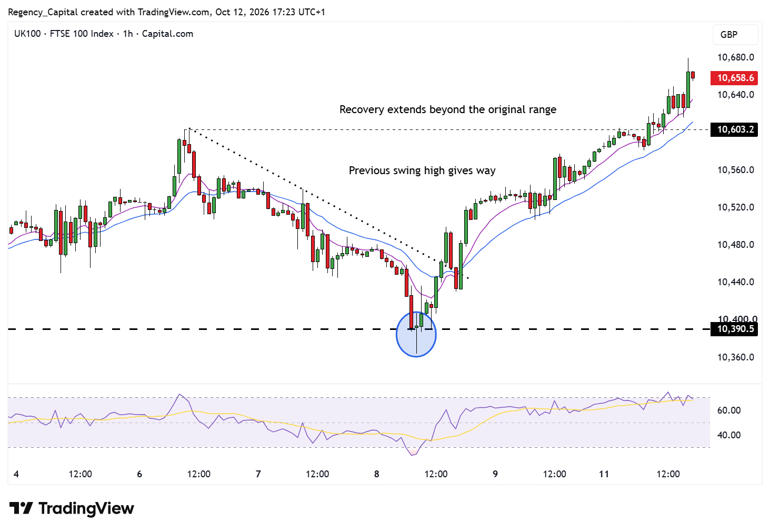The height and width of the screenshot is (532, 770).
Task: Click the day 11 date label on time axis
Action: 604,474
